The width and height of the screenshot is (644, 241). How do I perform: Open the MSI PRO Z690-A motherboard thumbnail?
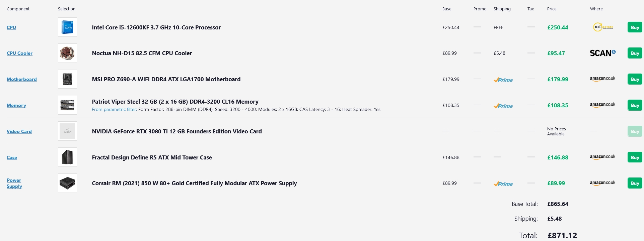pos(67,79)
